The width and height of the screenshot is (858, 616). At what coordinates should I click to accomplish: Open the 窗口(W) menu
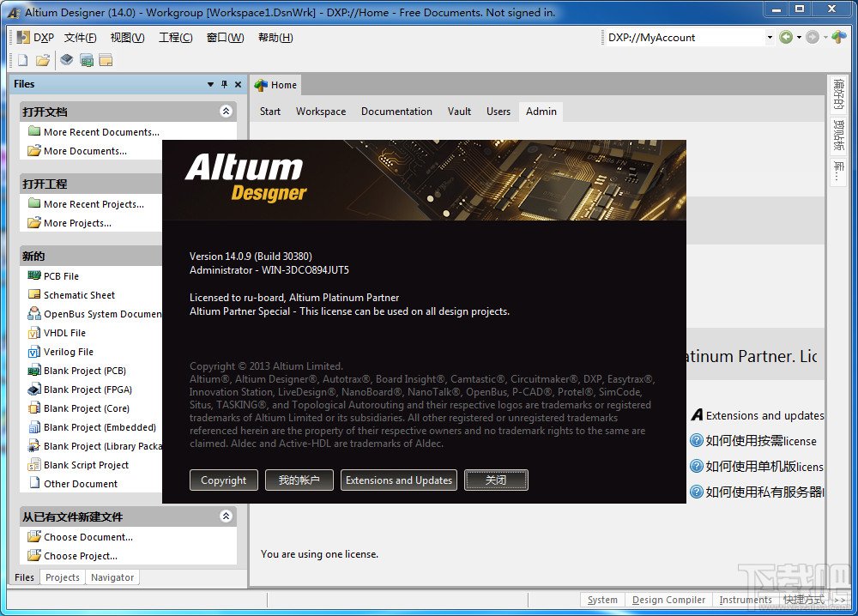point(225,37)
